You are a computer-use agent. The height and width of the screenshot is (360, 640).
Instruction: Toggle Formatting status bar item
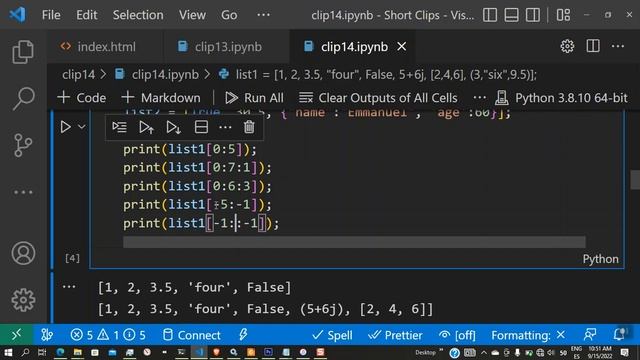tap(528, 335)
